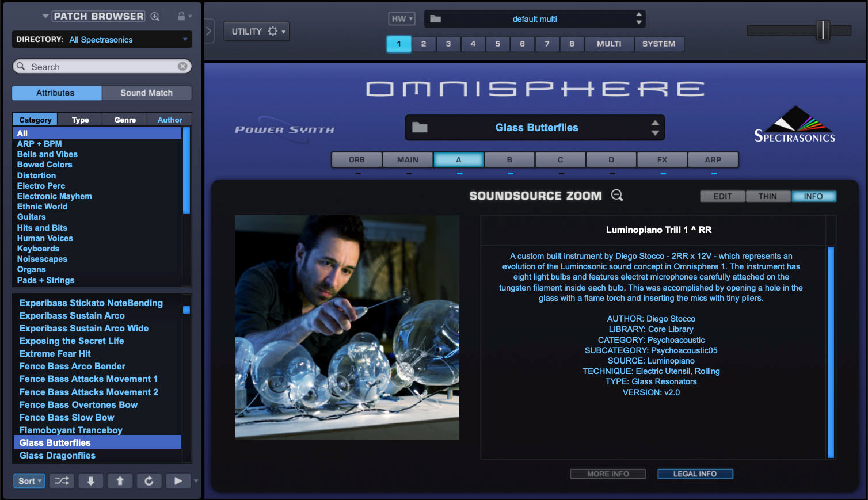
Task: Click the Soundsource Zoom out magnifier
Action: [x=617, y=196]
